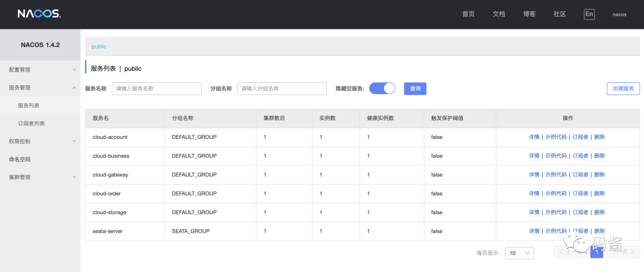Click the cloud-gateway service name
This screenshot has width=644, height=272.
110,175
